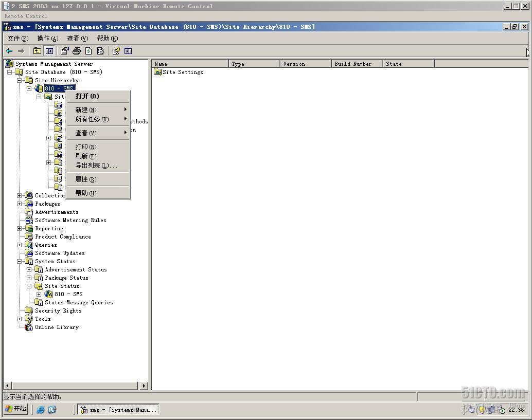Click the tree pane horizontal scrollbar thumb
Image resolution: width=532 pixels, height=420 pixels.
[75, 386]
